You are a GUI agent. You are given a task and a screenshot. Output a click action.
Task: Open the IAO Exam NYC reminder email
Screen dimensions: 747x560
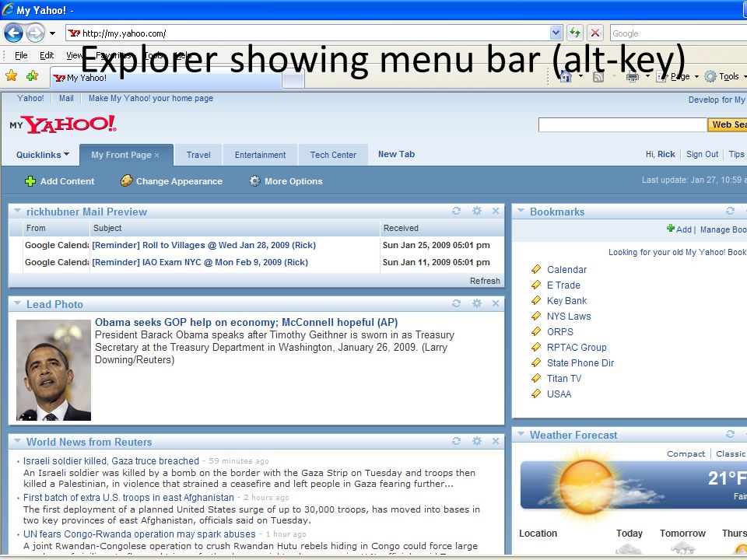(x=200, y=262)
